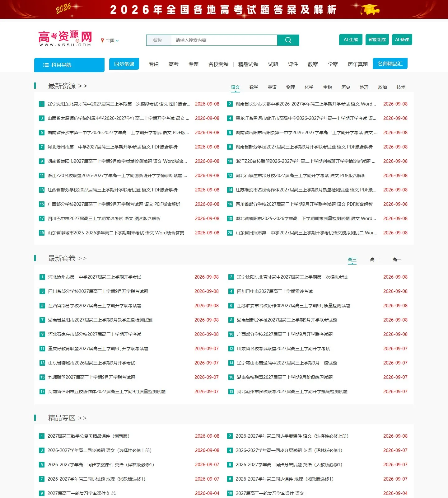Go to the 课件 nav item

[x=293, y=64]
